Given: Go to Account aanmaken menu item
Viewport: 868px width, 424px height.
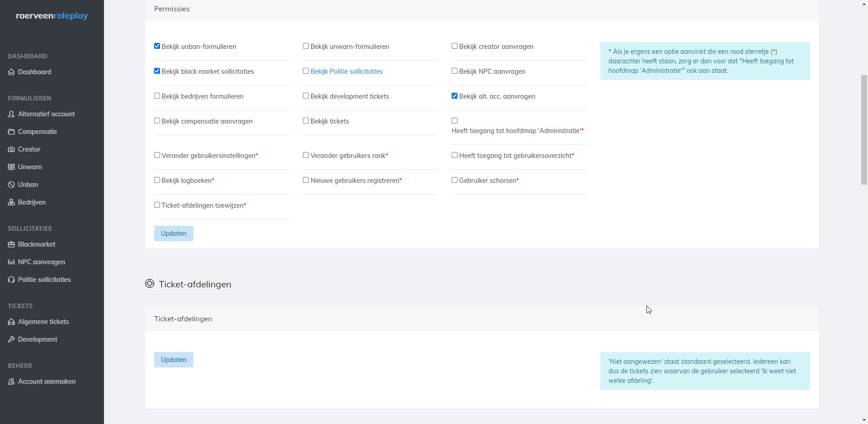Looking at the screenshot, I should 47,381.
